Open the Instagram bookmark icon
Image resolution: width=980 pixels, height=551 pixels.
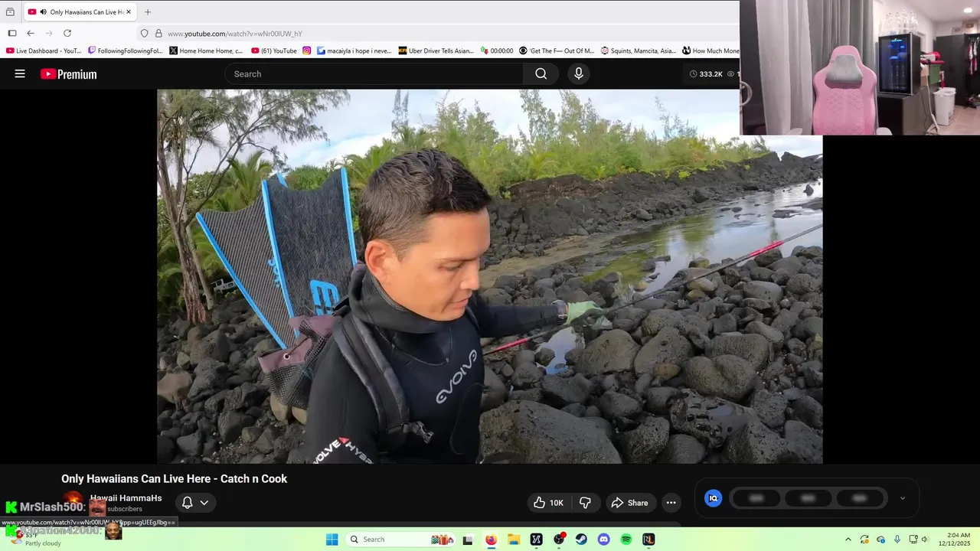307,51
